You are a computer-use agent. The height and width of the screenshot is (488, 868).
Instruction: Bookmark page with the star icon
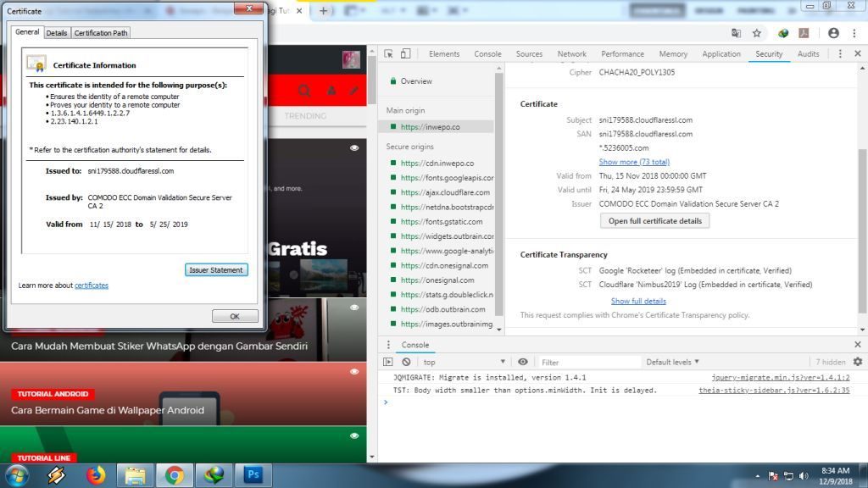click(x=756, y=33)
